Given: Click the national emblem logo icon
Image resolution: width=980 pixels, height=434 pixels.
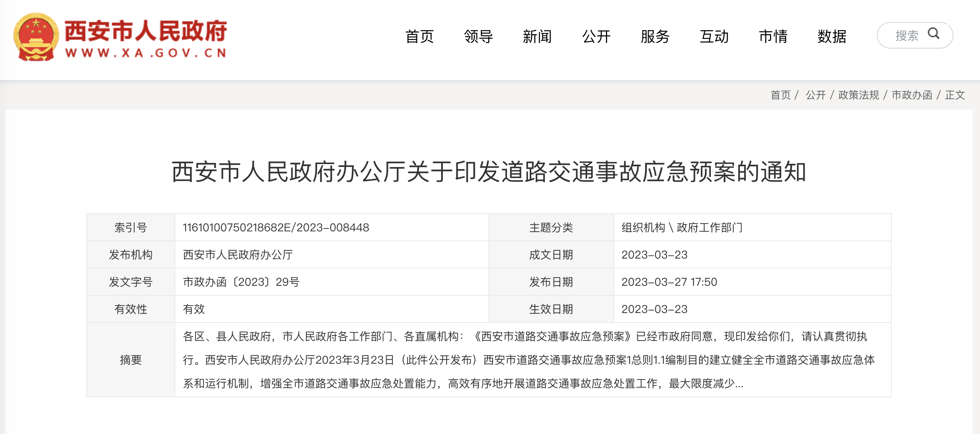Looking at the screenshot, I should click(36, 37).
